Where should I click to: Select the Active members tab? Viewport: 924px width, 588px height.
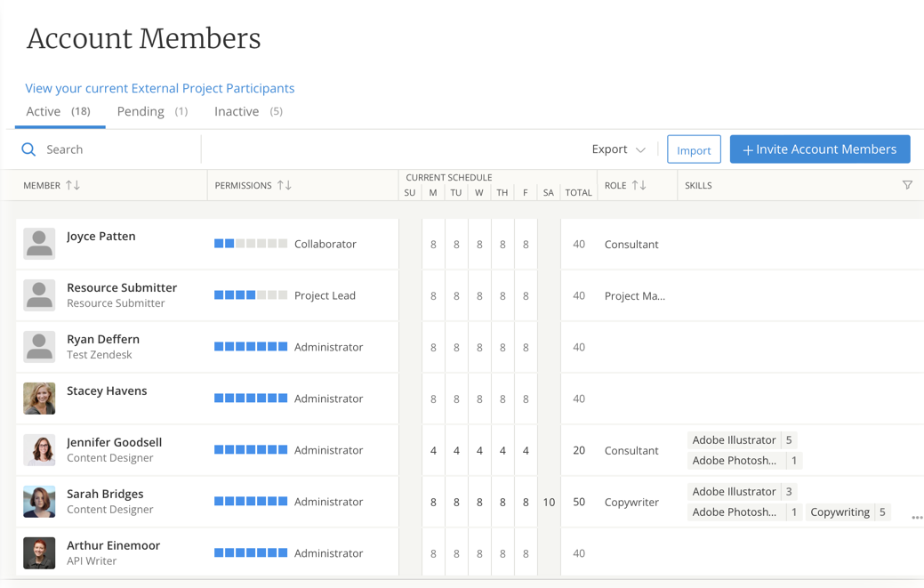click(x=58, y=111)
